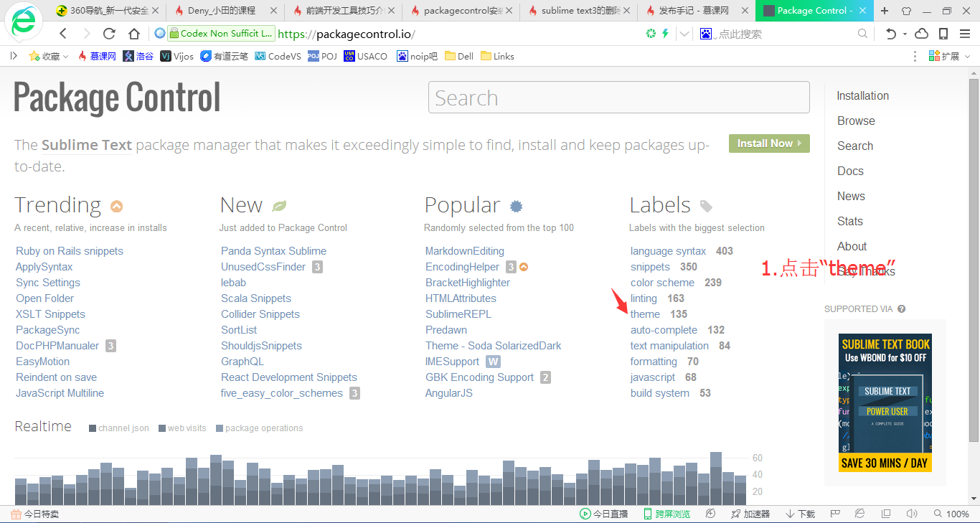980x523 pixels.
Task: Open the bookmarks bar overflow dots menu
Action: click(915, 56)
